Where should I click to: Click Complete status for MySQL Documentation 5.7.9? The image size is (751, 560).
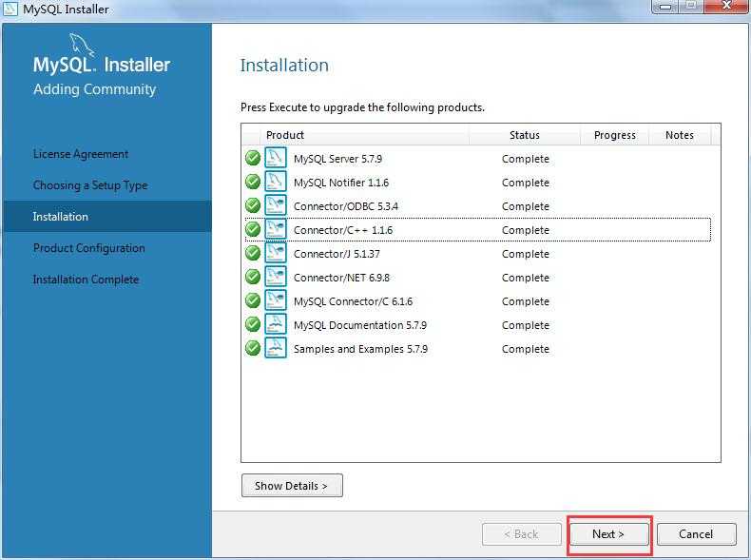click(x=526, y=325)
